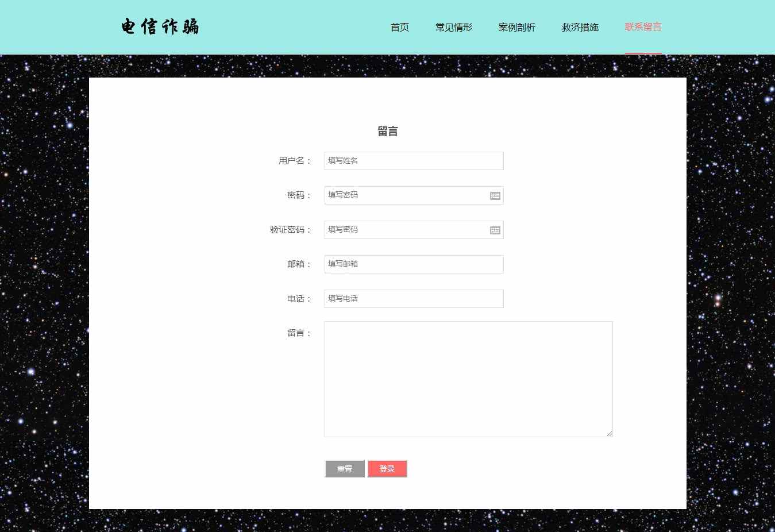Open the 联系留言 navigation tab
This screenshot has height=532, width=775.
point(643,27)
